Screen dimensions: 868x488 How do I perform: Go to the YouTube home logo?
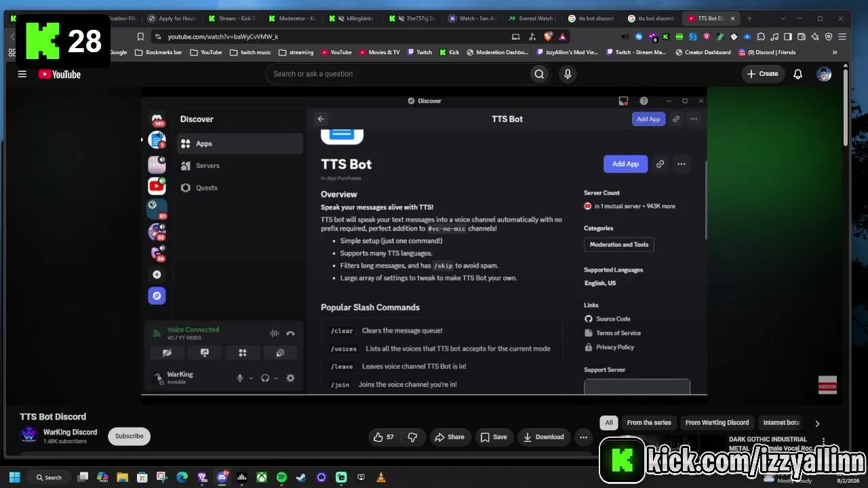(x=60, y=74)
